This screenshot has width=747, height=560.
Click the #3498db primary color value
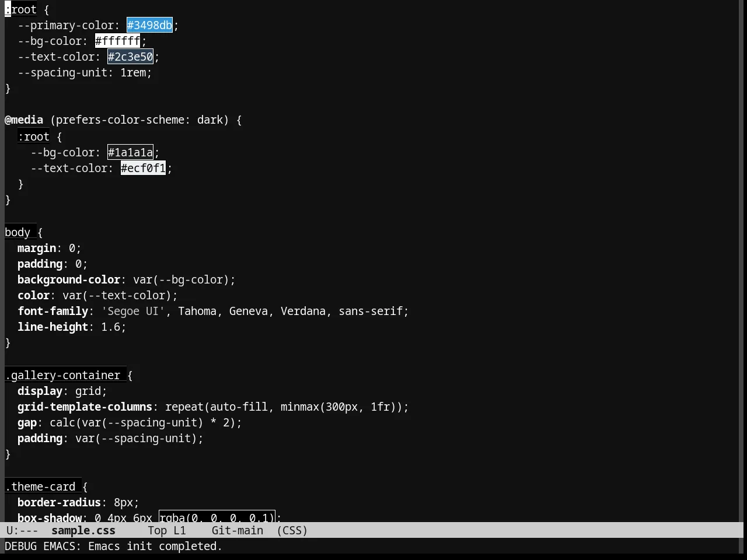[x=149, y=25]
